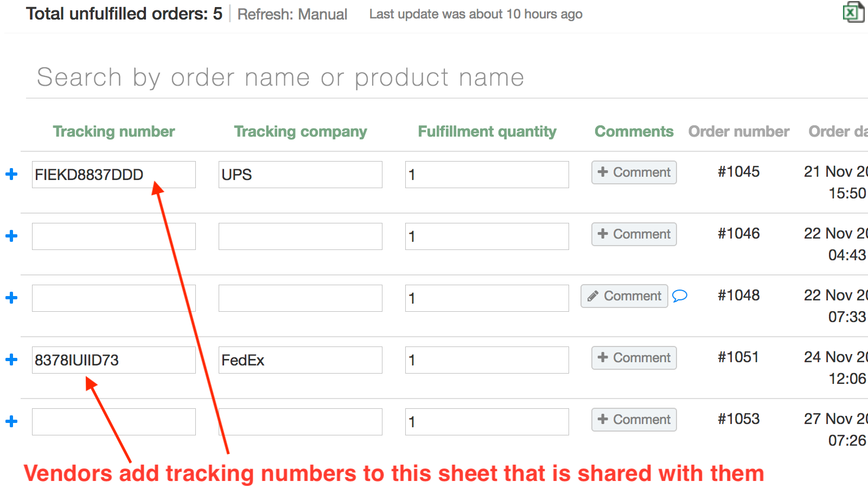Expand order #1046 row with plus icon
This screenshot has width=868, height=488.
(x=11, y=236)
